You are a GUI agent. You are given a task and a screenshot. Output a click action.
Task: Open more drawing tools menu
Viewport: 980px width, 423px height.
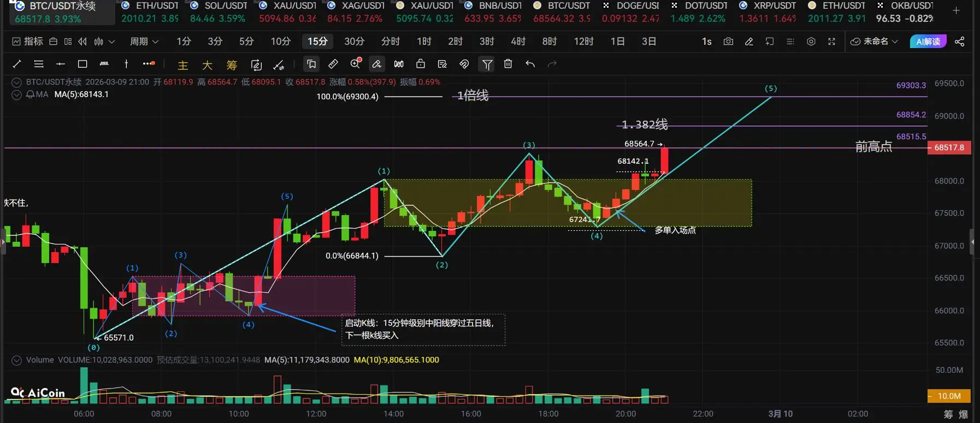click(x=149, y=64)
